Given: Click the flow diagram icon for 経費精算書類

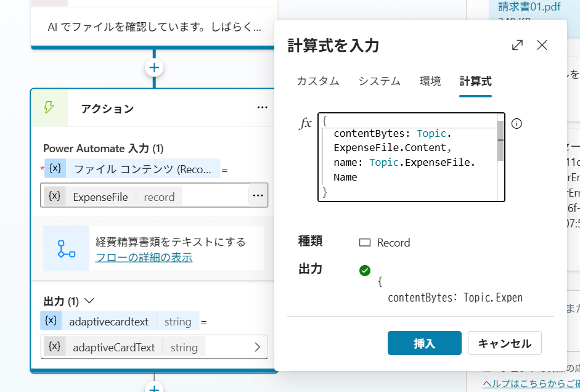Looking at the screenshot, I should point(66,248).
